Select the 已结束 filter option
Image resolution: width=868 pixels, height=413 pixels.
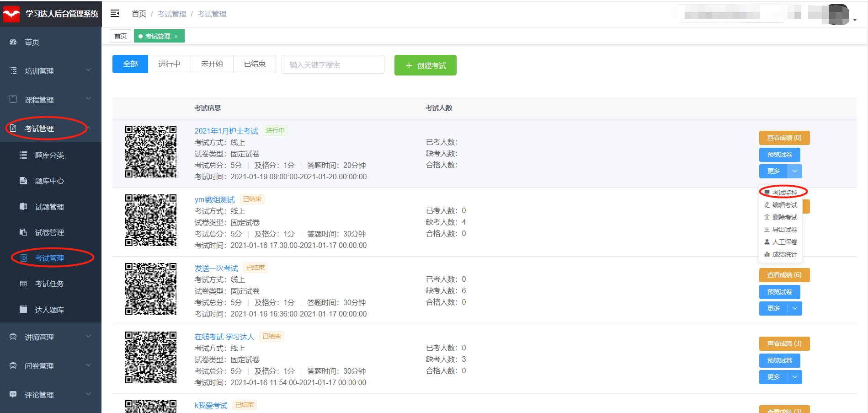[x=255, y=64]
